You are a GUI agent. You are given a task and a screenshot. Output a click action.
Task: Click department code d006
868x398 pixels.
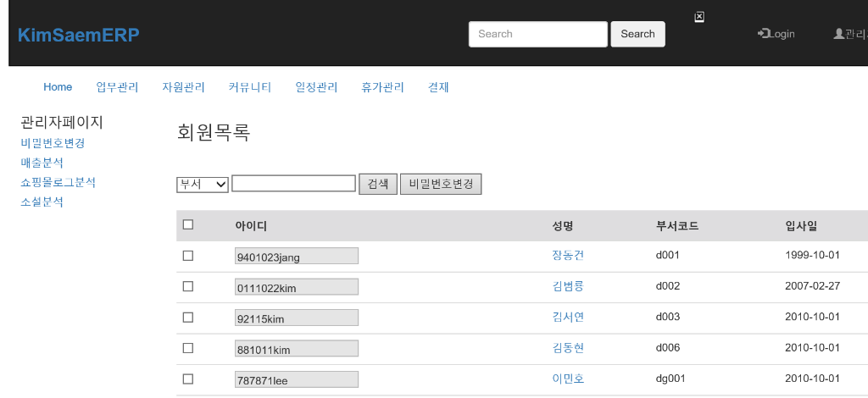pos(668,348)
